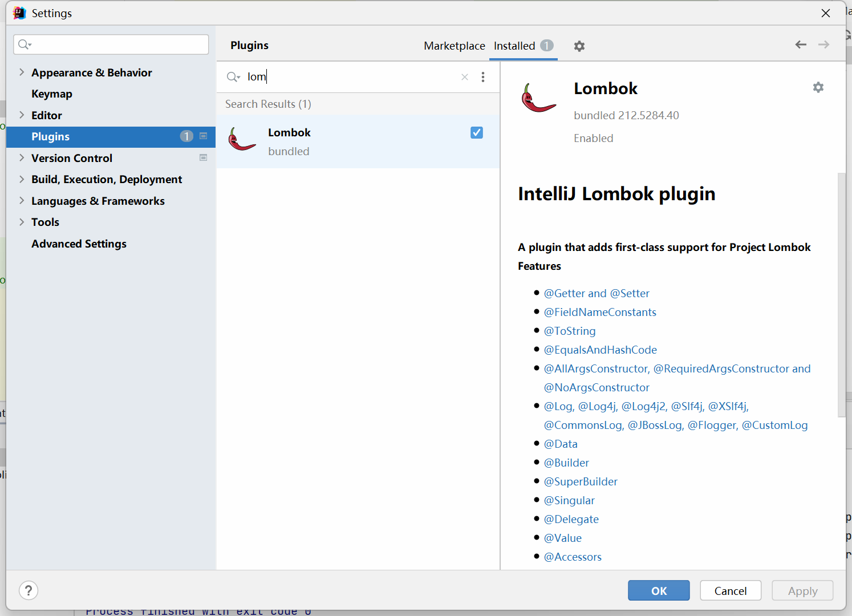Click the Plugins row update count badge
This screenshot has height=616, width=852.
coord(186,136)
